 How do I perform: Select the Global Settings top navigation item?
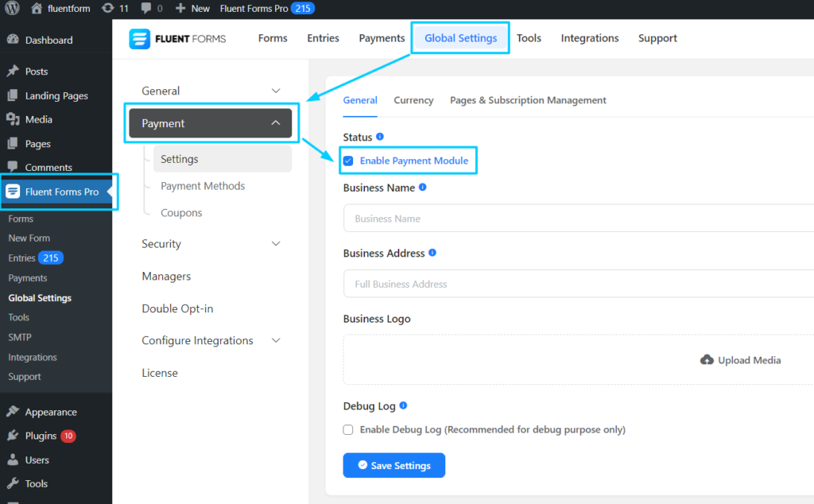click(460, 38)
